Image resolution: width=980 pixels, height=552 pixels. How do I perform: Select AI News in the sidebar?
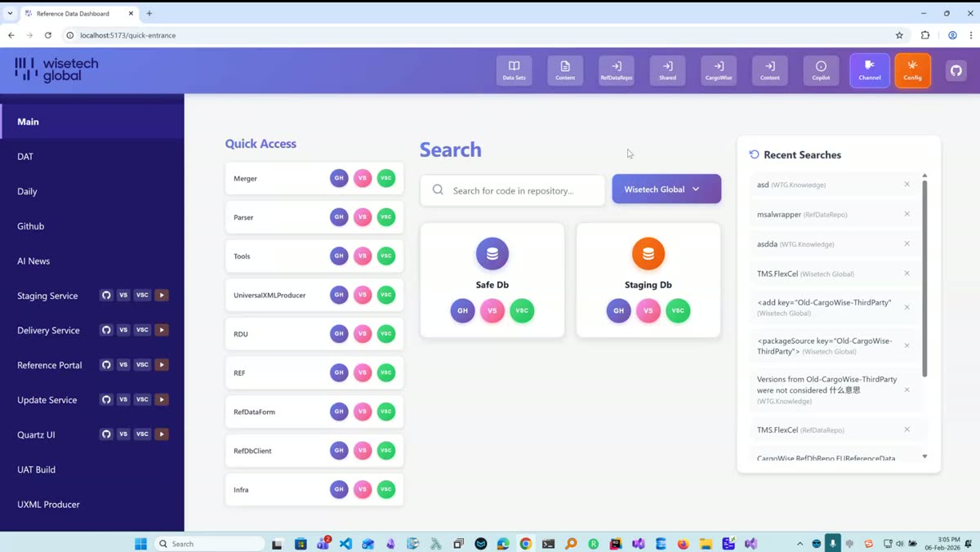[x=92, y=260]
